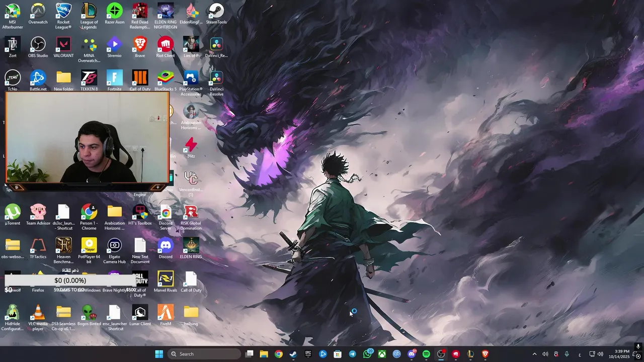This screenshot has height=362, width=644.
Task: Select the New folder desktop icon
Action: pos(63,81)
